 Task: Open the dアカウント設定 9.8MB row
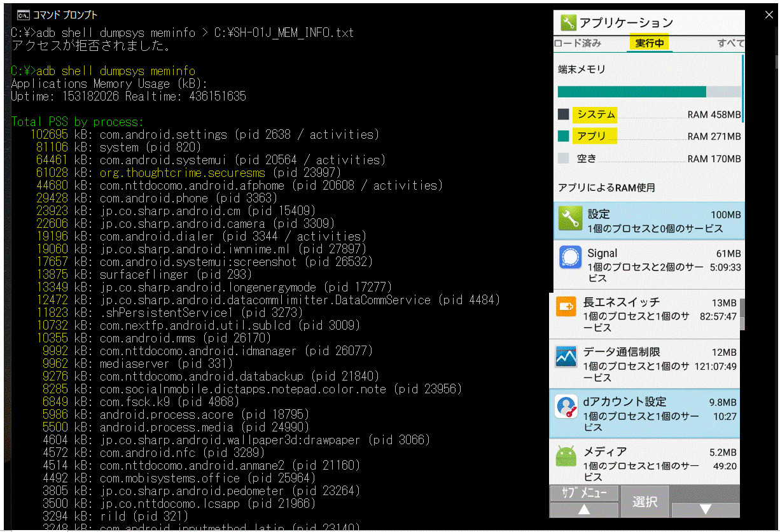tap(644, 414)
